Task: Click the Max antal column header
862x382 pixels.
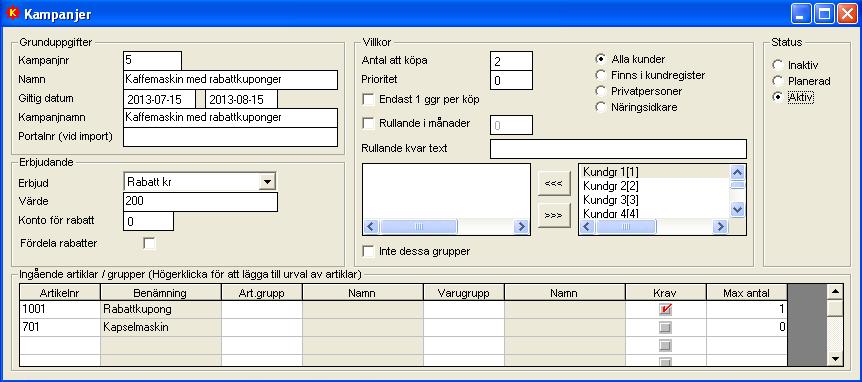Action: click(747, 293)
